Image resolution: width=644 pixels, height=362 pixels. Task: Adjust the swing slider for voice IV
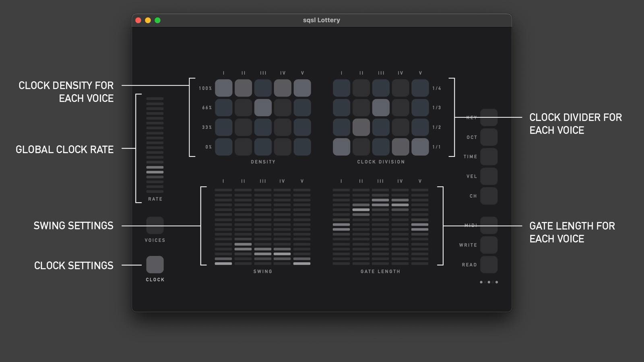(x=282, y=227)
